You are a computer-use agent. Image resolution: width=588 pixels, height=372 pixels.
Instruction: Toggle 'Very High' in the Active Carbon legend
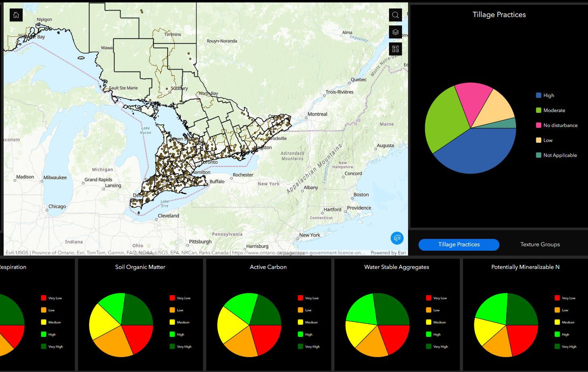point(310,347)
